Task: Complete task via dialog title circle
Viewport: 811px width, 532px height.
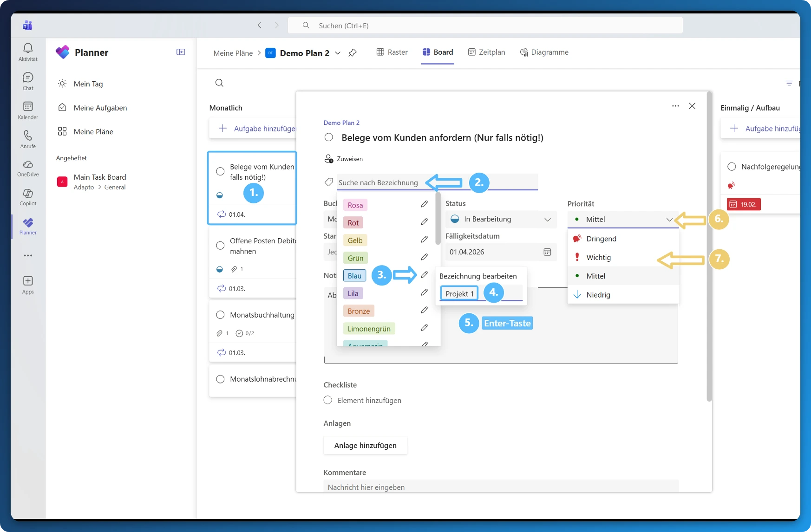Action: (329, 137)
